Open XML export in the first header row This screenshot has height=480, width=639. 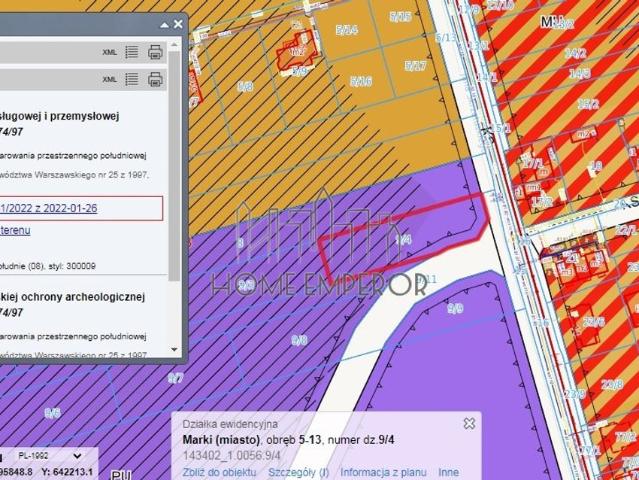tap(110, 52)
